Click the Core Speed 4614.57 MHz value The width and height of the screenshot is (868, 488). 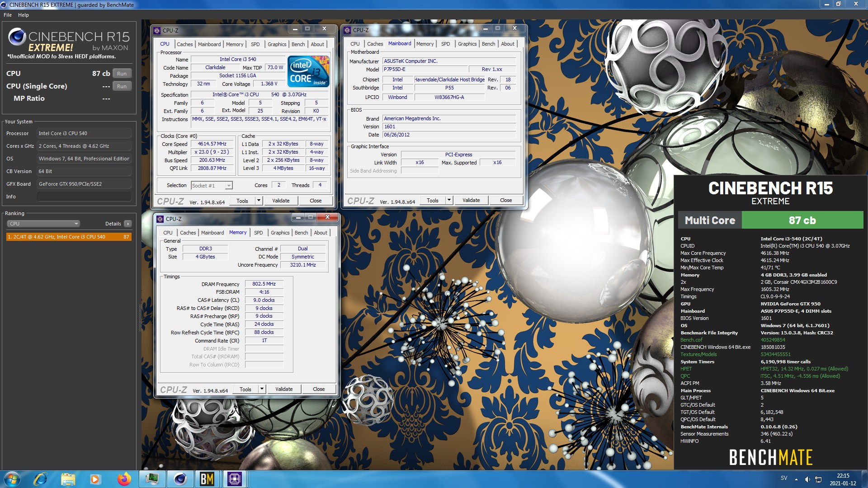212,144
